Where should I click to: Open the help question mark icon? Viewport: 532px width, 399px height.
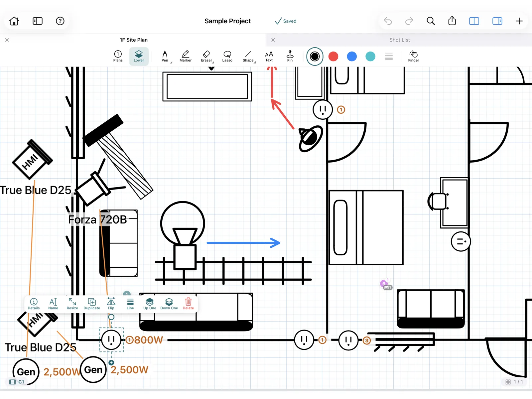pos(60,21)
